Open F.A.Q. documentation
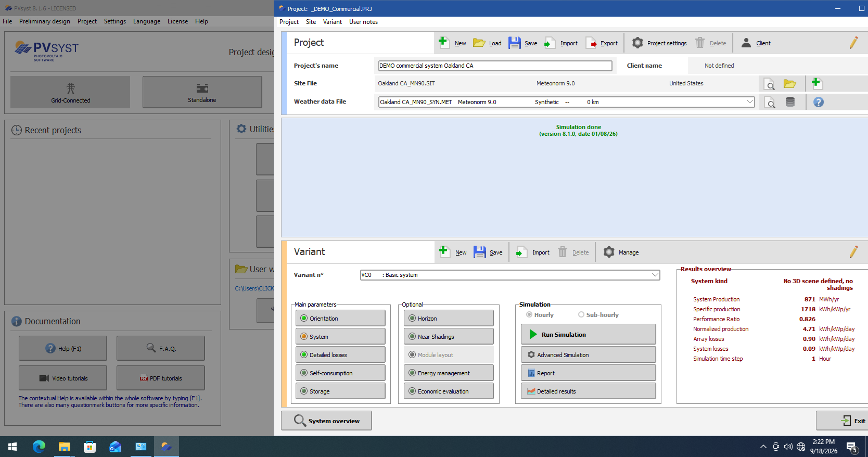 click(x=161, y=348)
